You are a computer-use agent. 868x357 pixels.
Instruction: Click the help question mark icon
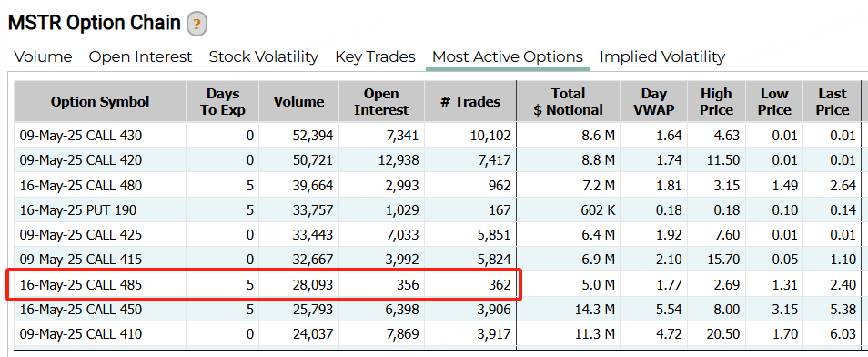[197, 25]
